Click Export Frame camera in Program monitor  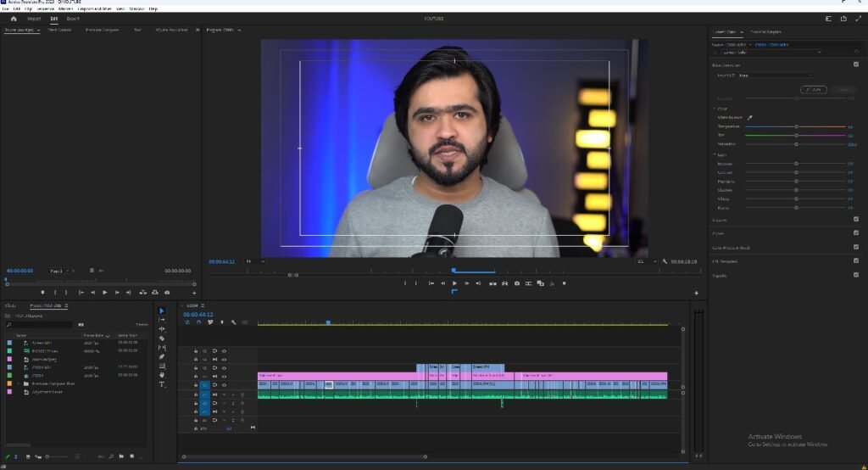tap(517, 283)
